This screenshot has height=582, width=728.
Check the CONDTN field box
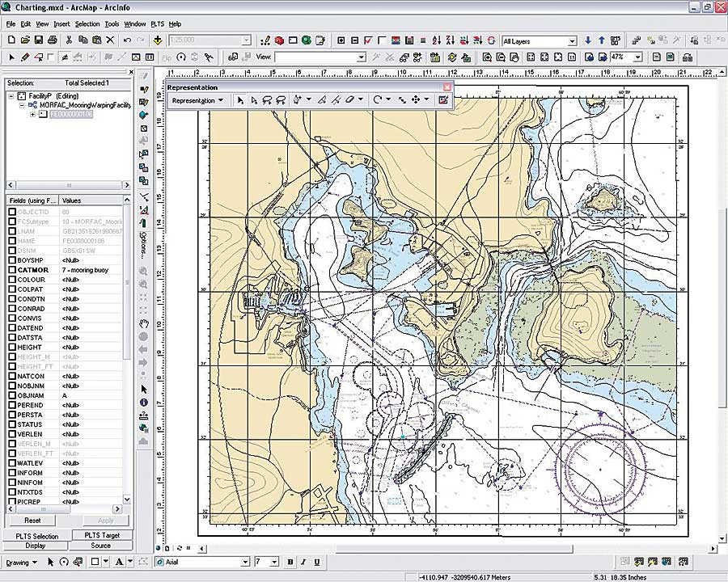tap(12, 299)
